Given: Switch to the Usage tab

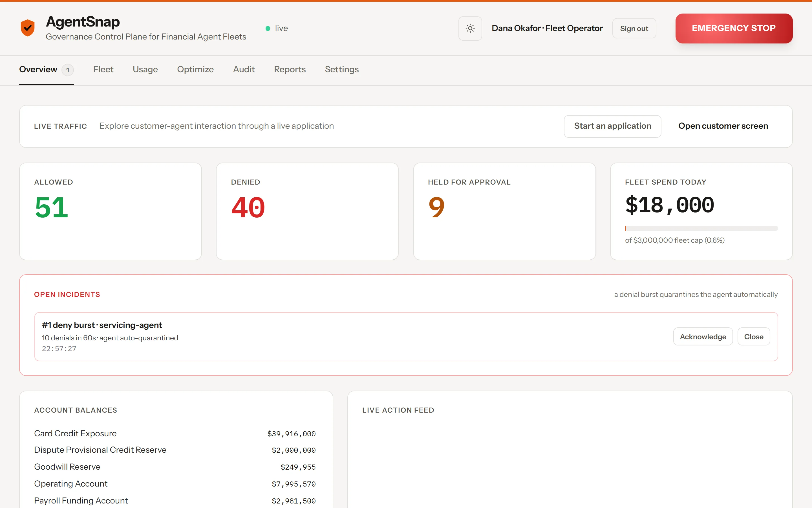Looking at the screenshot, I should pyautogui.click(x=145, y=69).
